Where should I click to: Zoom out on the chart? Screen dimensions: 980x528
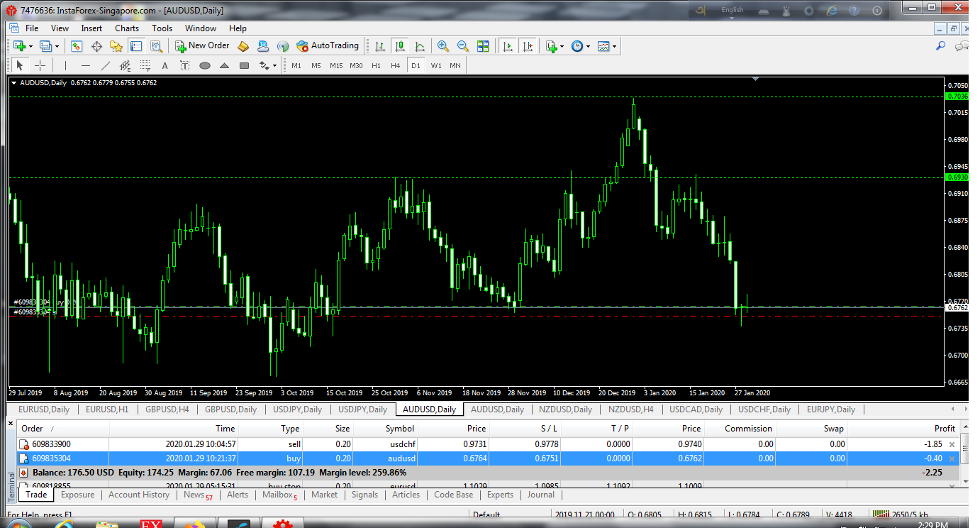[x=463, y=46]
